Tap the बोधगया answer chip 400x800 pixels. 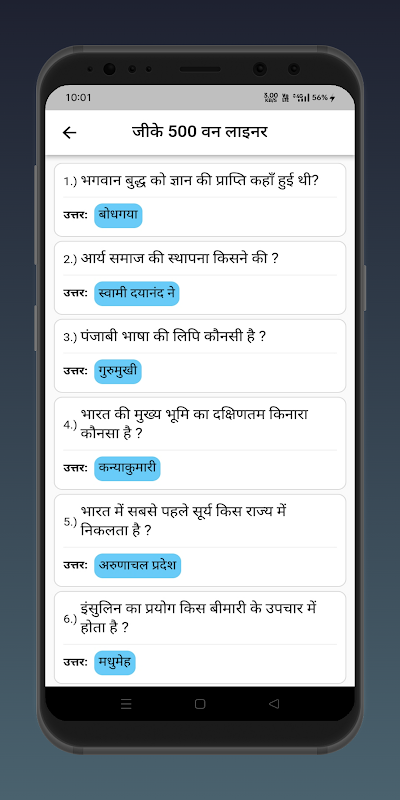pos(118,215)
